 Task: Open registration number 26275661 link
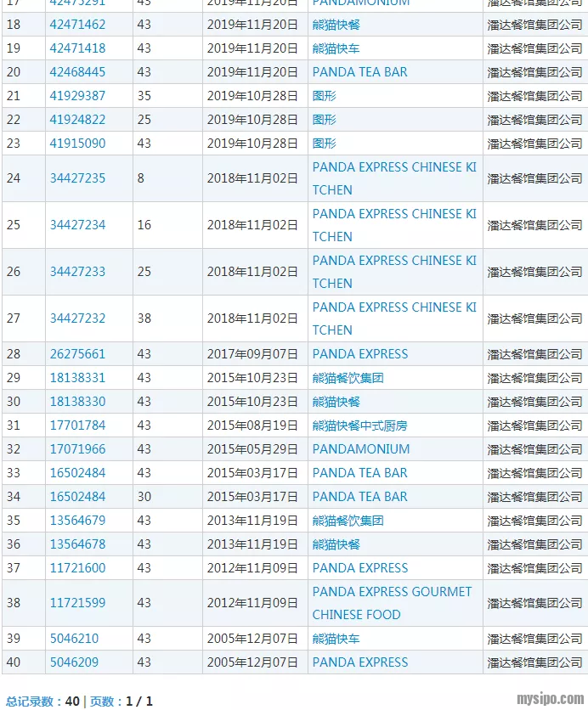click(x=77, y=354)
